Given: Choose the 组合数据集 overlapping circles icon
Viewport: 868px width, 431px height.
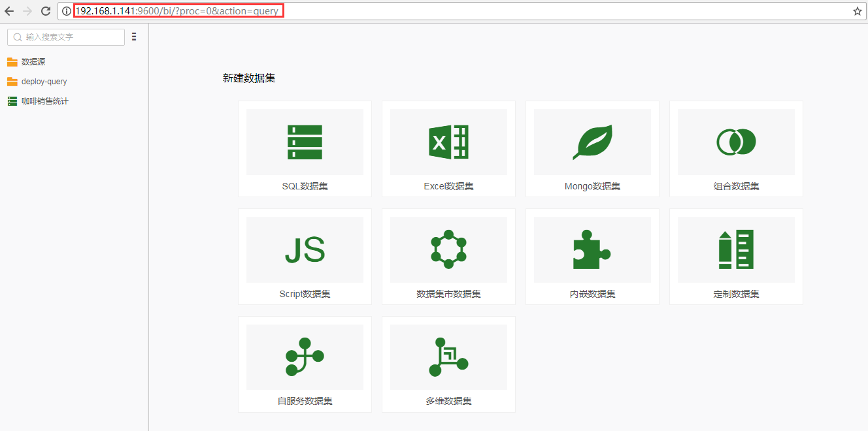Looking at the screenshot, I should [736, 142].
